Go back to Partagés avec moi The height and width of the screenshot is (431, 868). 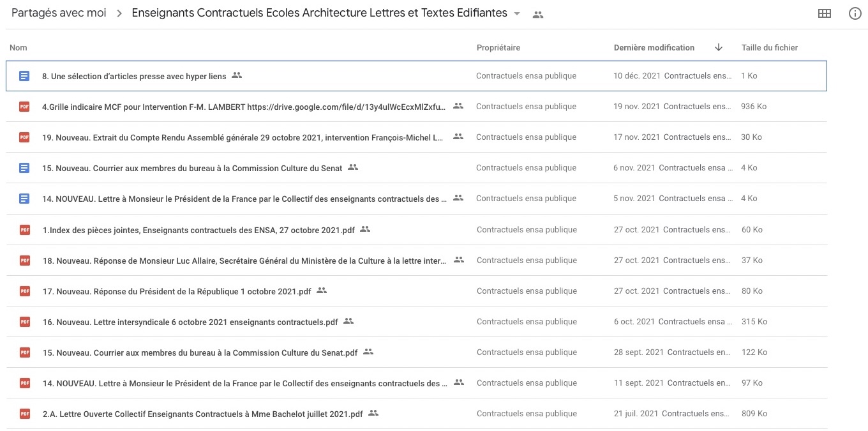[59, 13]
